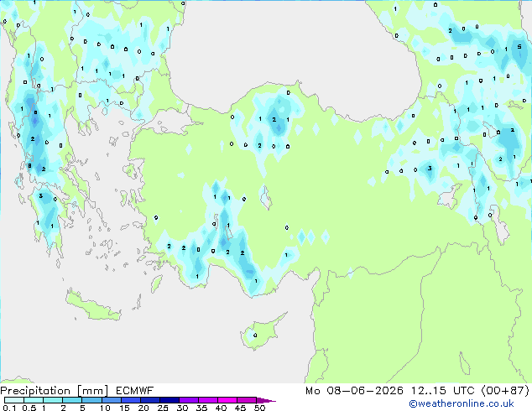This screenshot has width=532, height=411.
Task: Click the 1–2 mm legend color swatch
Action: [53, 400]
